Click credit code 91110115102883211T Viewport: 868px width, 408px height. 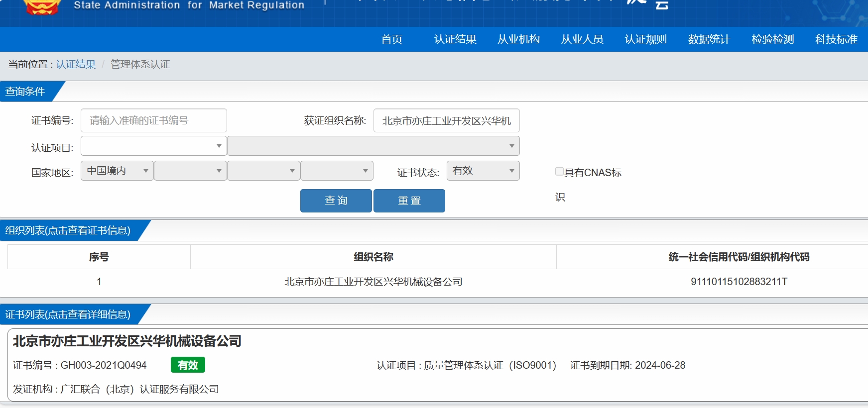(739, 282)
